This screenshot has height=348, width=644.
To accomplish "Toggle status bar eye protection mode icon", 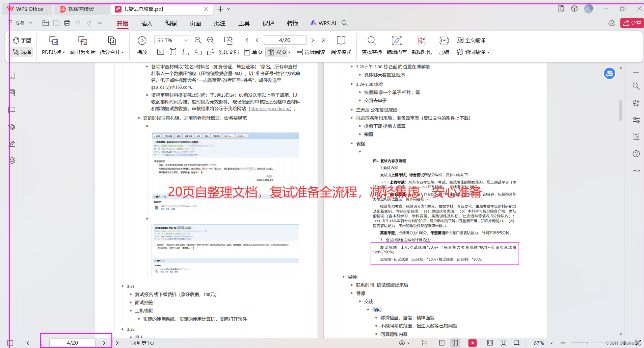I will pyautogui.click(x=402, y=343).
